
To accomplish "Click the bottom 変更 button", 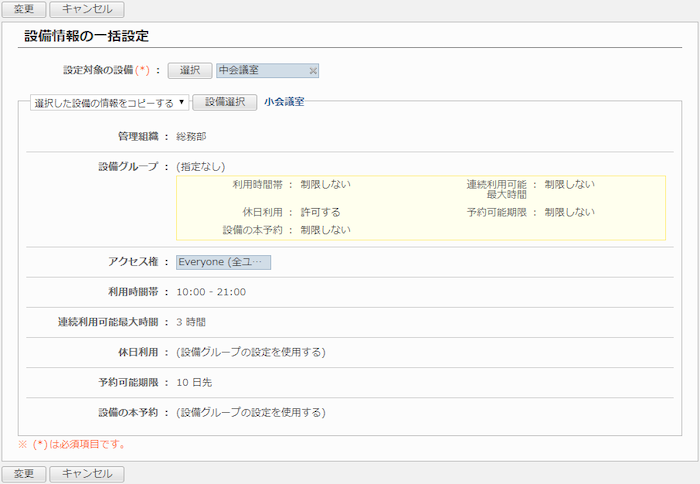I will pos(24,474).
